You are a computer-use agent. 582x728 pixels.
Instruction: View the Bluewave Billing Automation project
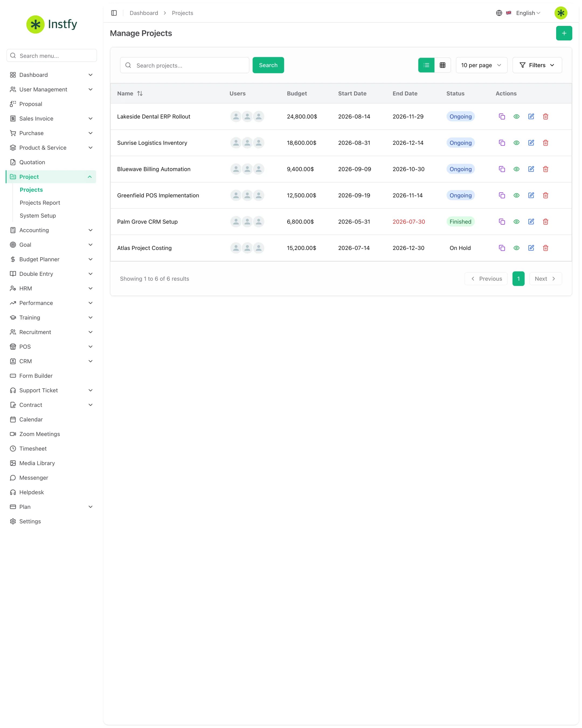pos(516,169)
